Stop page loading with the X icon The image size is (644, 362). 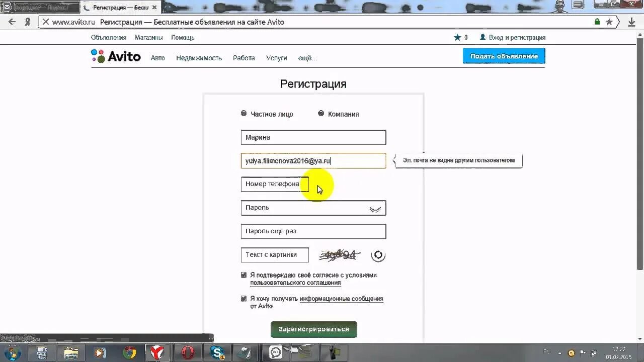pos(45,22)
